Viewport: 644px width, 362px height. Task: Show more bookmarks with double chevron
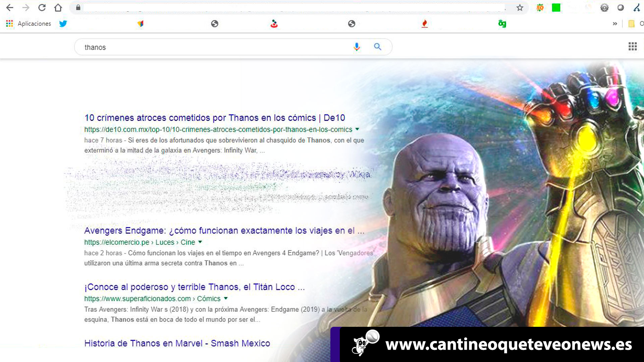click(x=614, y=23)
